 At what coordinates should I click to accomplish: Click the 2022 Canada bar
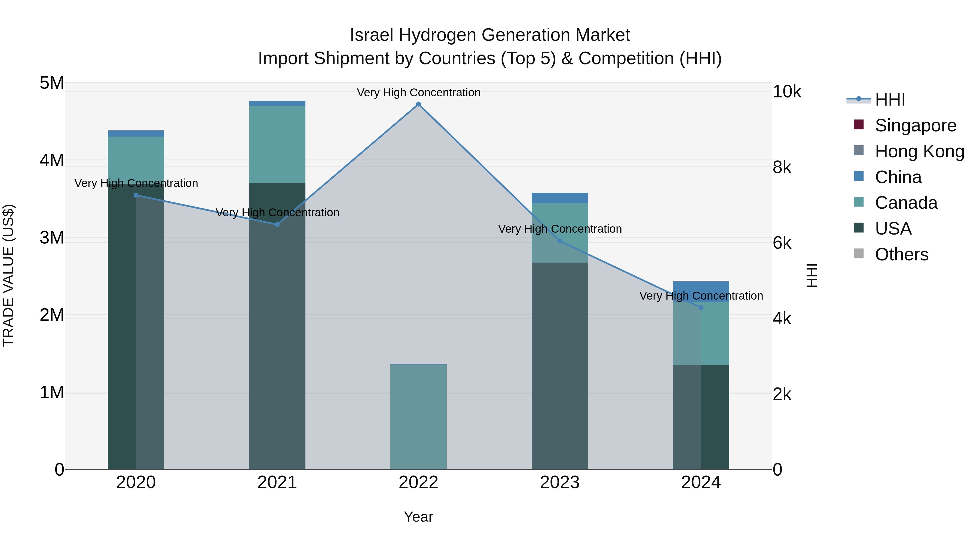click(x=418, y=416)
